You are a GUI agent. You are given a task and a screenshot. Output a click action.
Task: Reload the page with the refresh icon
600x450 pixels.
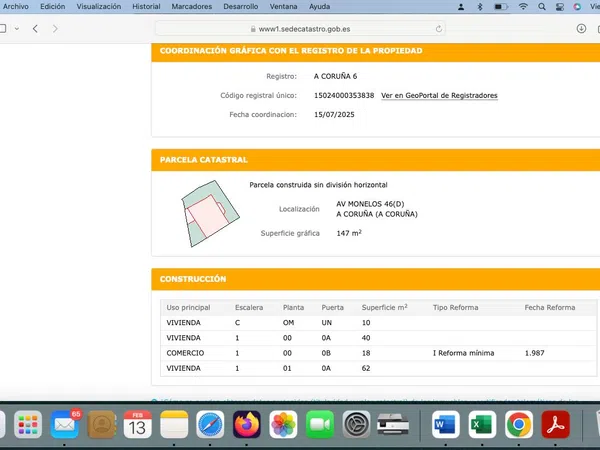click(x=438, y=29)
